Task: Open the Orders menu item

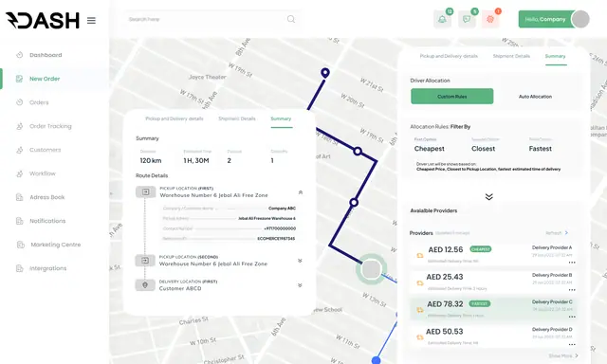Action: (x=39, y=102)
